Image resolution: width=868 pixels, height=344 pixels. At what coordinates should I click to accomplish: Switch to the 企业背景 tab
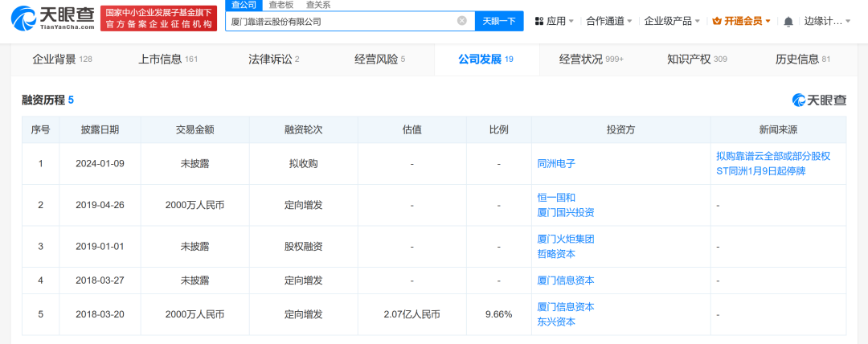62,59
